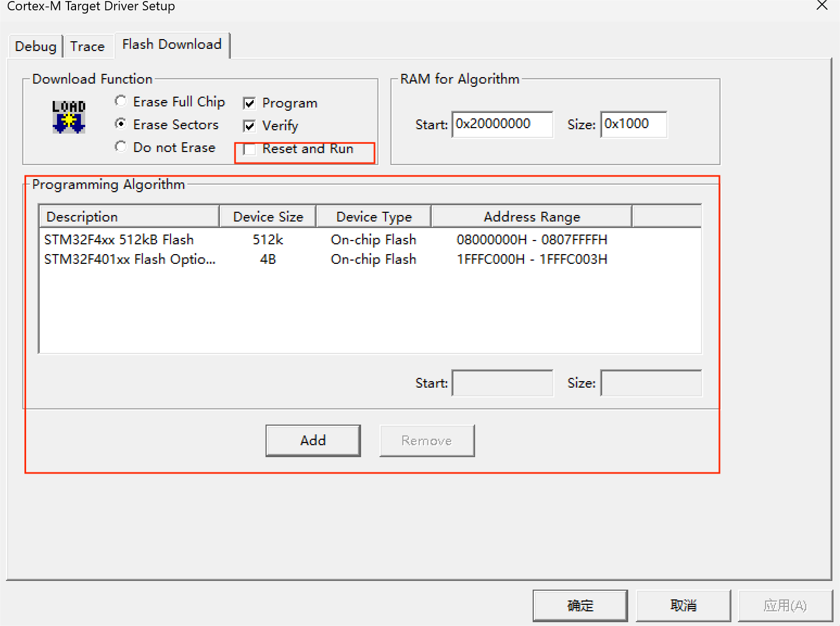Viewport: 840px width, 626px height.
Task: Edit the RAM for Algorithm Size field
Action: point(634,124)
